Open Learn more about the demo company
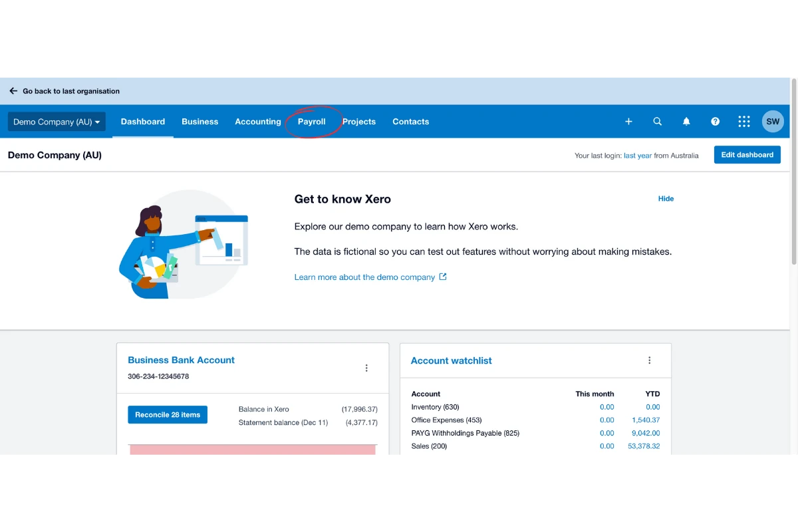798x532 pixels. pyautogui.click(x=364, y=277)
